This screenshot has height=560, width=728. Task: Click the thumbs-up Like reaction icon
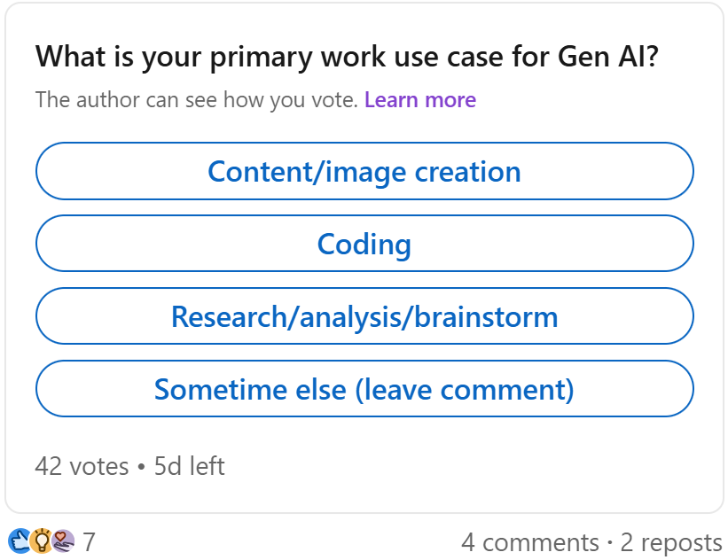click(x=19, y=542)
